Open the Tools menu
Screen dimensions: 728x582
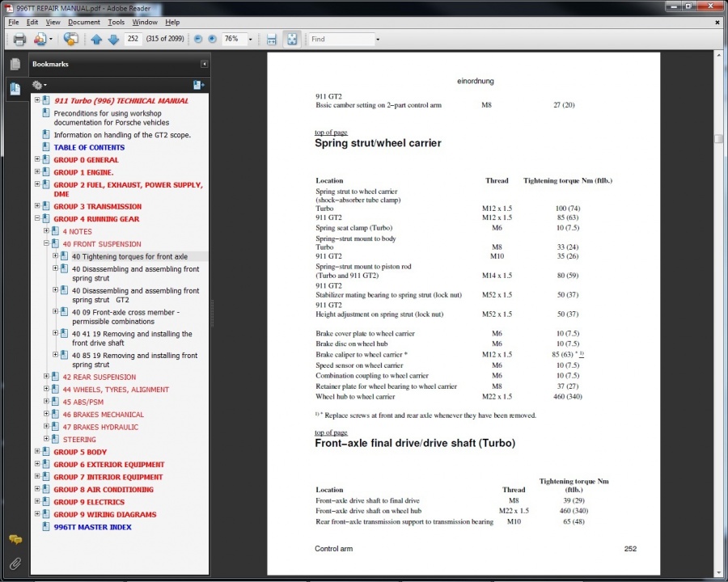click(x=116, y=22)
